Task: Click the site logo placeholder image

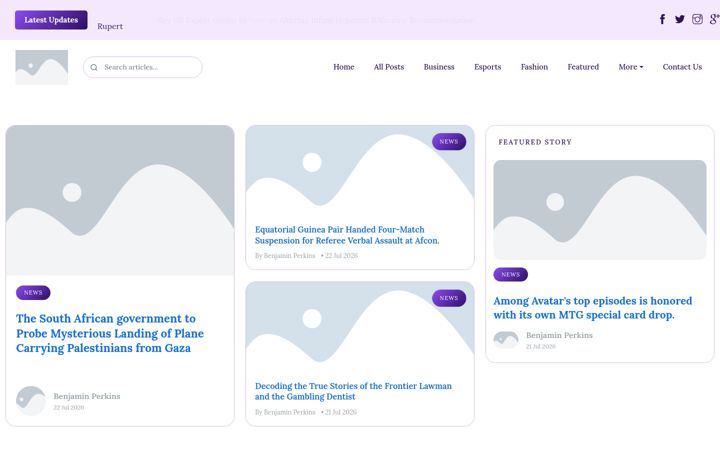Action: point(42,67)
